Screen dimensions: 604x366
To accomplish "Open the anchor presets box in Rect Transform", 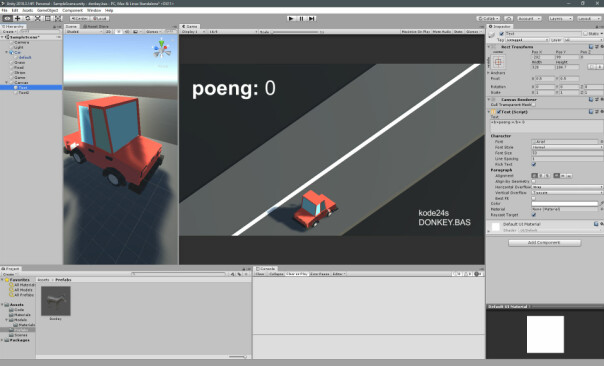I will click(498, 62).
